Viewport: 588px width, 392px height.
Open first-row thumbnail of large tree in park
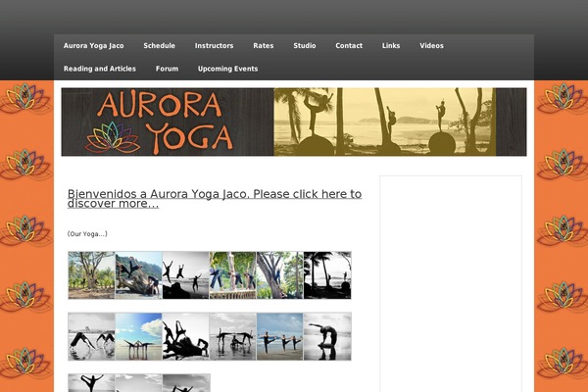tap(91, 275)
